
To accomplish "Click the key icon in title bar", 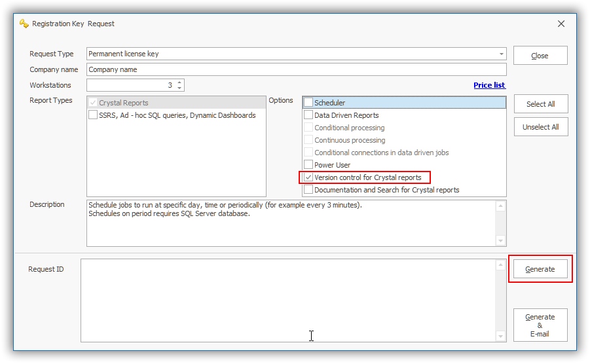I will point(24,24).
